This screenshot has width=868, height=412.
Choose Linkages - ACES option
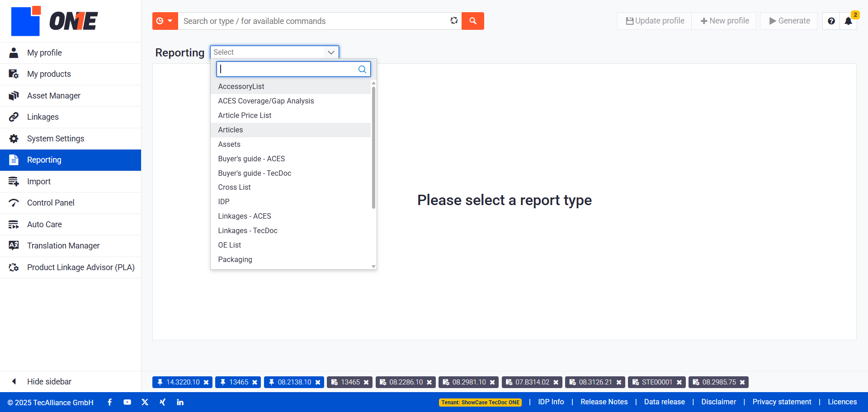(x=291, y=216)
